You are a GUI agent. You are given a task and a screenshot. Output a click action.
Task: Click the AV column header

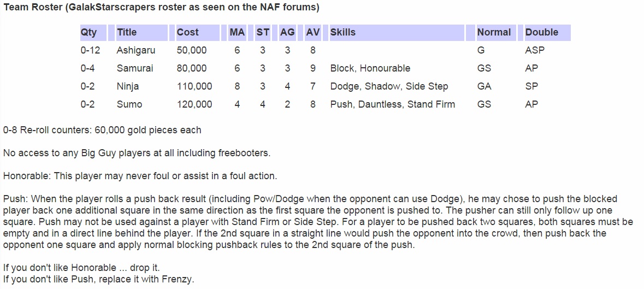click(313, 32)
